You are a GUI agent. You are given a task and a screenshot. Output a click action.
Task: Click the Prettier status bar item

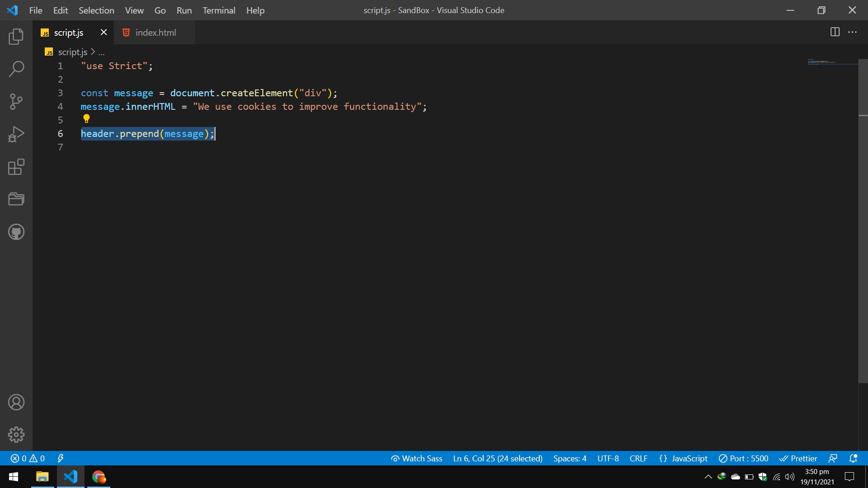[x=798, y=458]
